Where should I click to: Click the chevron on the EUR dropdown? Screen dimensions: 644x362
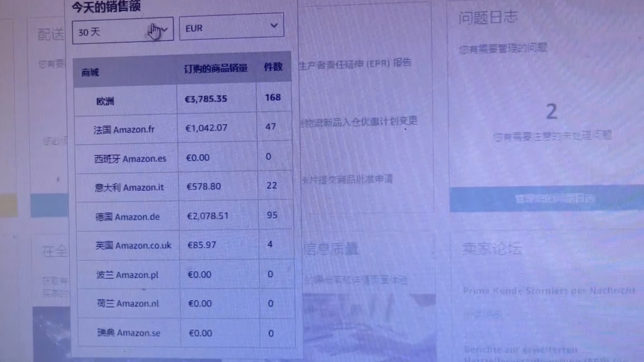274,25
